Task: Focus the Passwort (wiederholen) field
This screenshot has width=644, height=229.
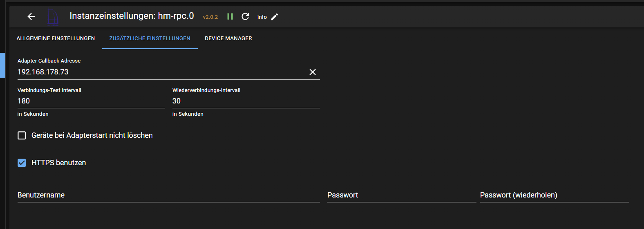Action: tap(554, 195)
